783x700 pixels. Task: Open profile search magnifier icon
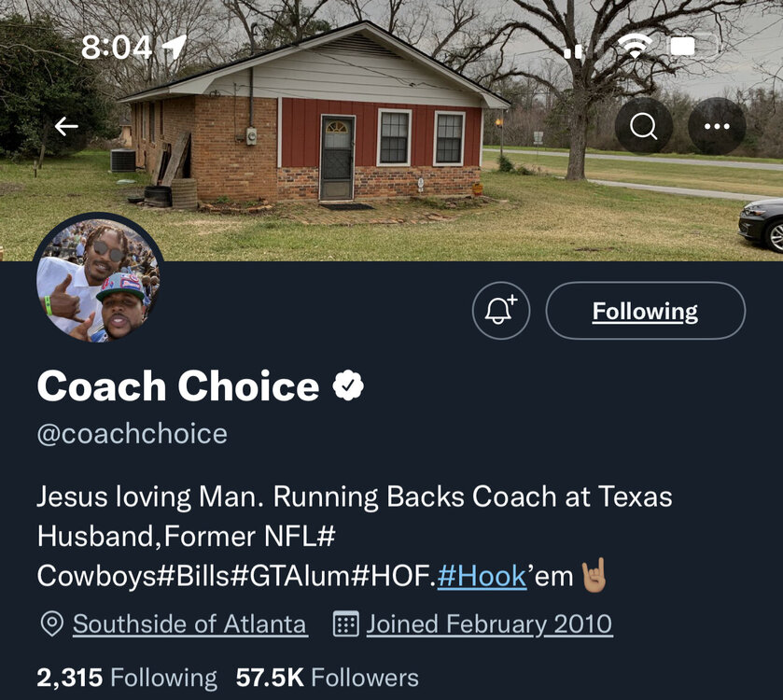click(x=644, y=126)
